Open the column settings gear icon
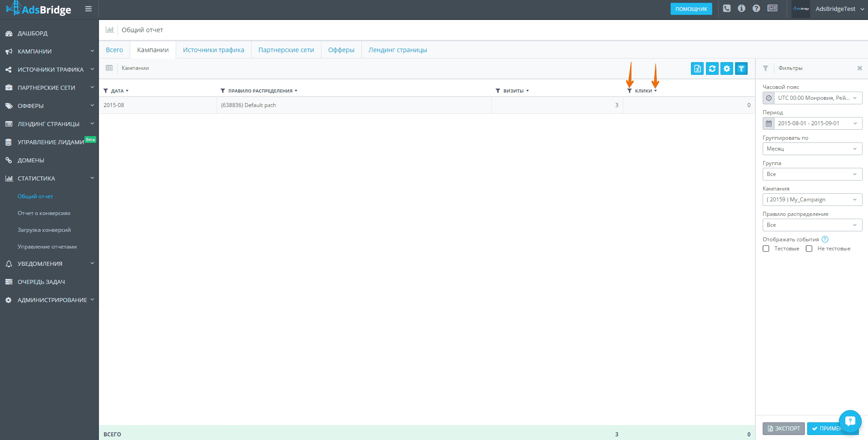The image size is (868, 440). 726,68
